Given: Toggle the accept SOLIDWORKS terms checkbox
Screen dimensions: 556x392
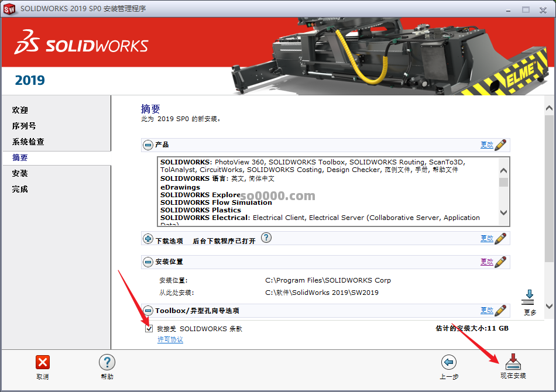Looking at the screenshot, I should pyautogui.click(x=149, y=329).
